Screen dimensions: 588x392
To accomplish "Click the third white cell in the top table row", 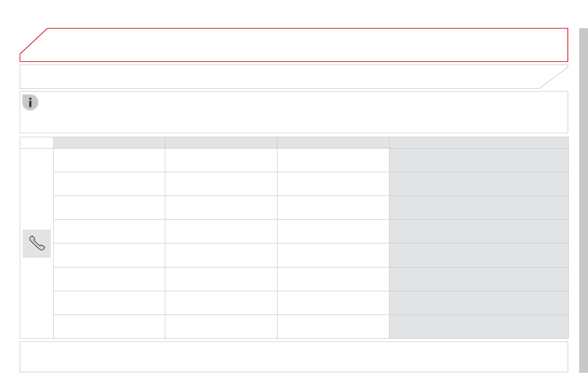I will tap(333, 160).
